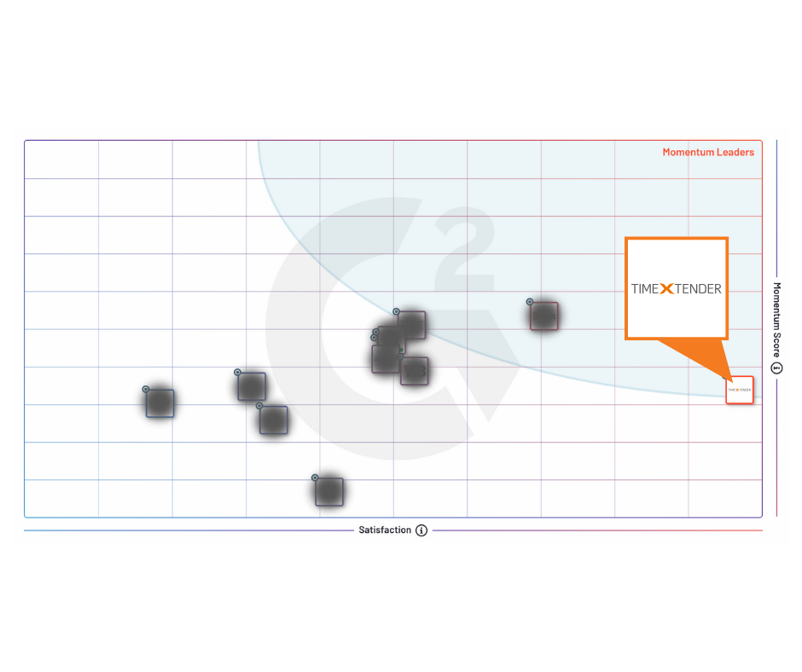The height and width of the screenshot is (672, 802).
Task: Click the "Momentum Leaders" label
Action: click(708, 153)
